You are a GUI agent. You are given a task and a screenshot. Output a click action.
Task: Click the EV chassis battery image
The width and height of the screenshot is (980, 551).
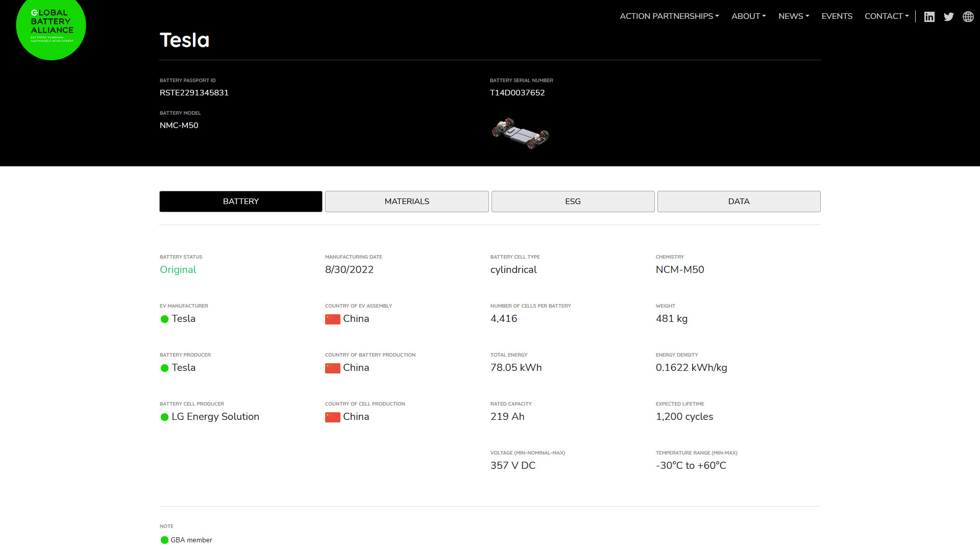(520, 134)
